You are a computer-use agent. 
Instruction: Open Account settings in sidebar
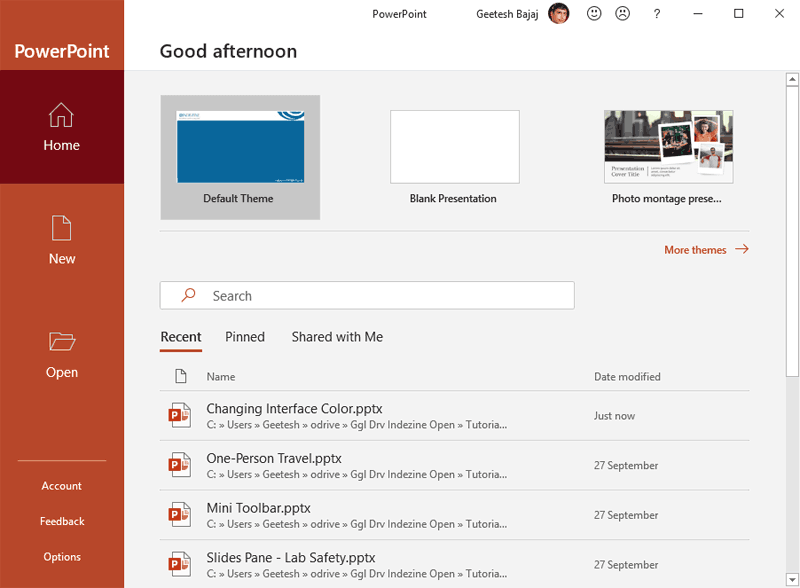pos(62,486)
